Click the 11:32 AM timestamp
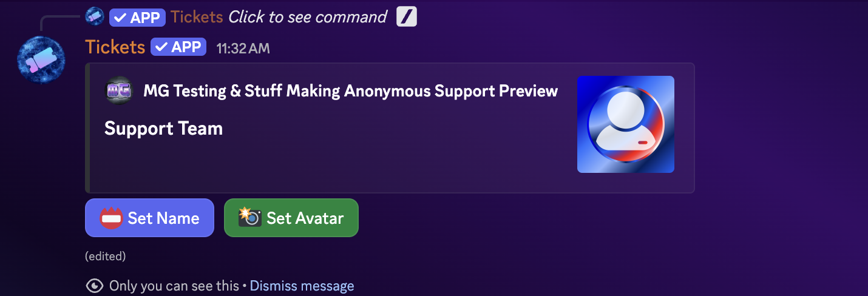868x296 pixels. coord(243,49)
